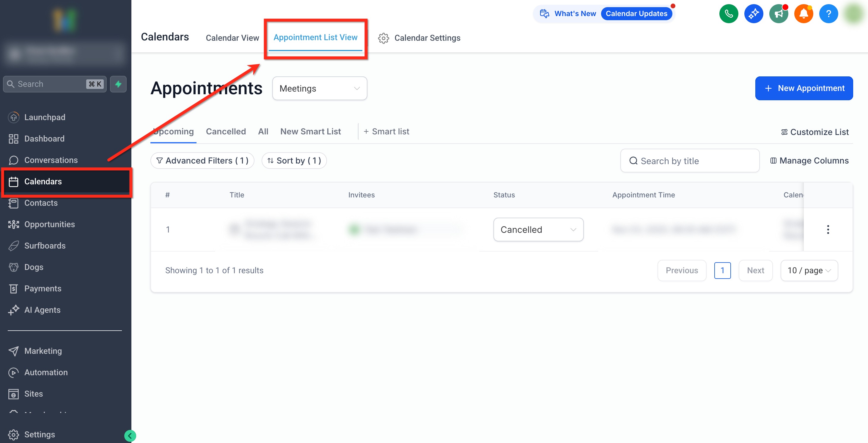Viewport: 868px width, 443px height.
Task: Go to Opportunities in the sidebar
Action: [50, 224]
